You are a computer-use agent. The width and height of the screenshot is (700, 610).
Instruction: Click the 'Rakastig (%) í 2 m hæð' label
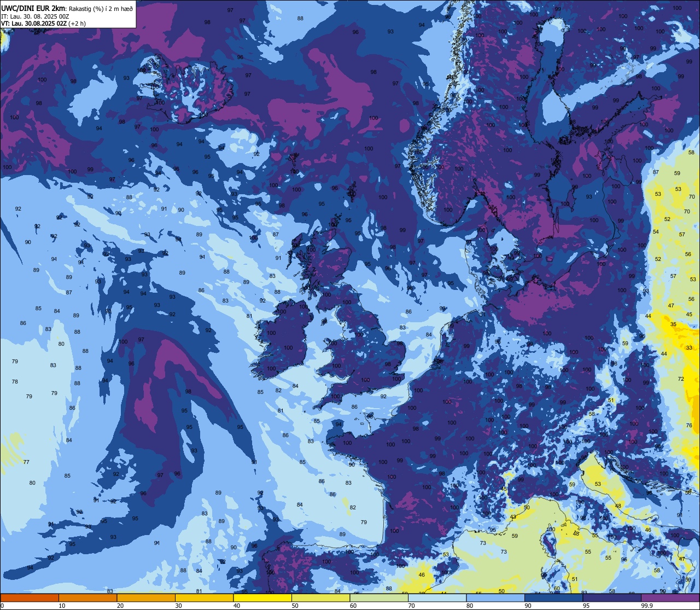(101, 8)
